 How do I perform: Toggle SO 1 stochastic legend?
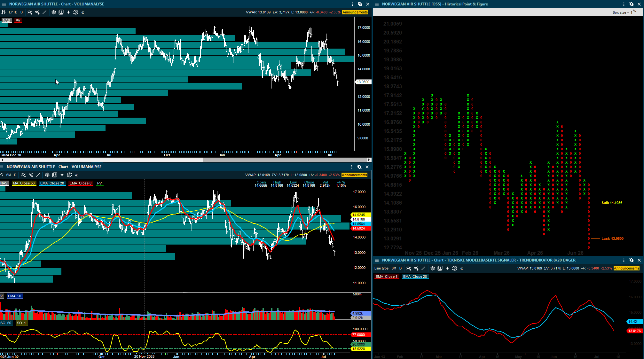click(21, 323)
